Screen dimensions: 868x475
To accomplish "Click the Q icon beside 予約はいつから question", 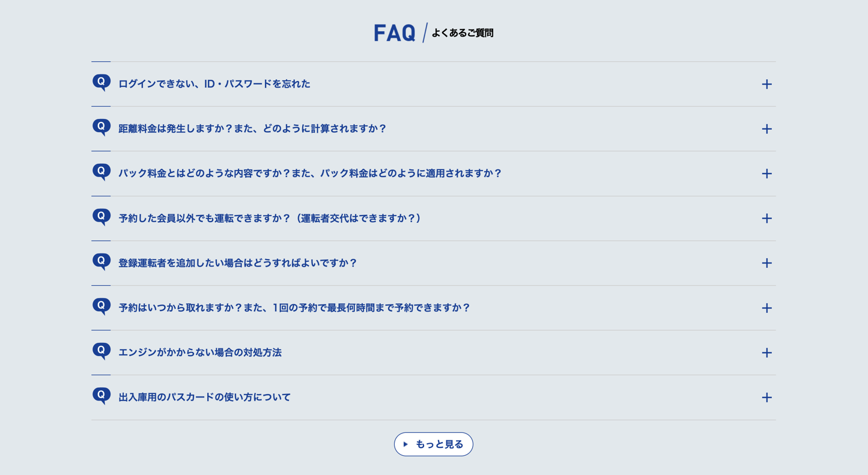I will point(102,306).
